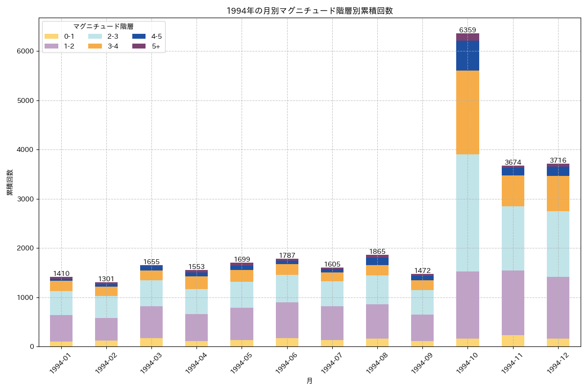This screenshot has height=392, width=588.
Task: Toggle the 0-1 series in the legend
Action: pos(51,37)
